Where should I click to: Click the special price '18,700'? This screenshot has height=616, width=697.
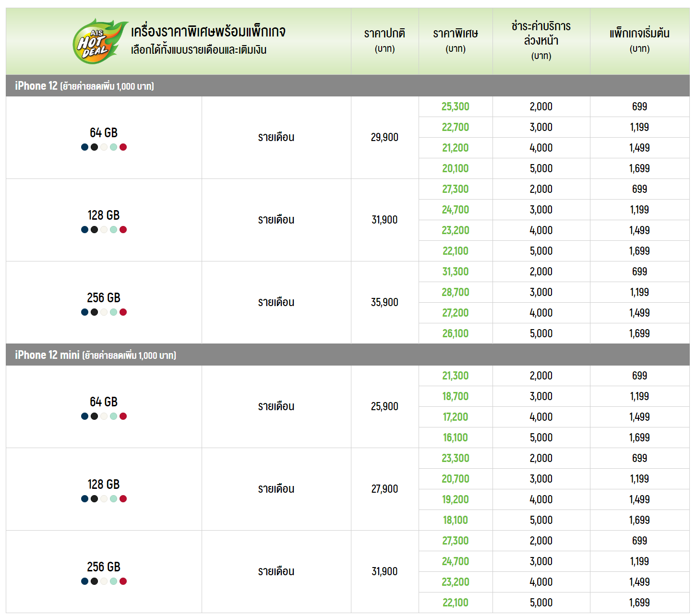[x=456, y=396]
